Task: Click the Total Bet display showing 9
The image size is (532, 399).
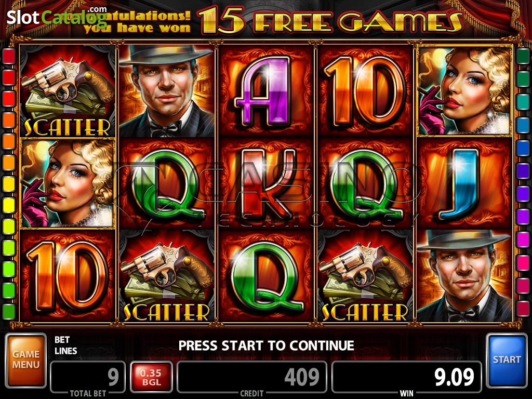Action: (87, 377)
